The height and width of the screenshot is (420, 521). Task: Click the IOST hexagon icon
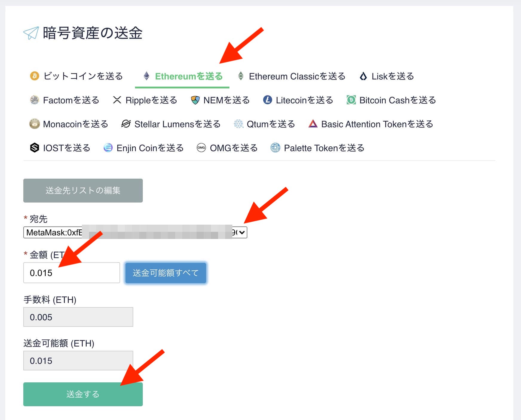click(x=34, y=148)
